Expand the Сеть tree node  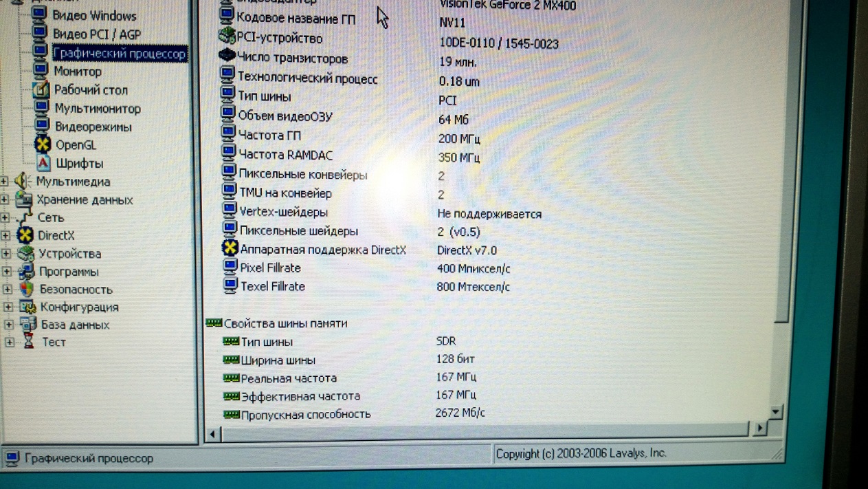tap(5, 217)
